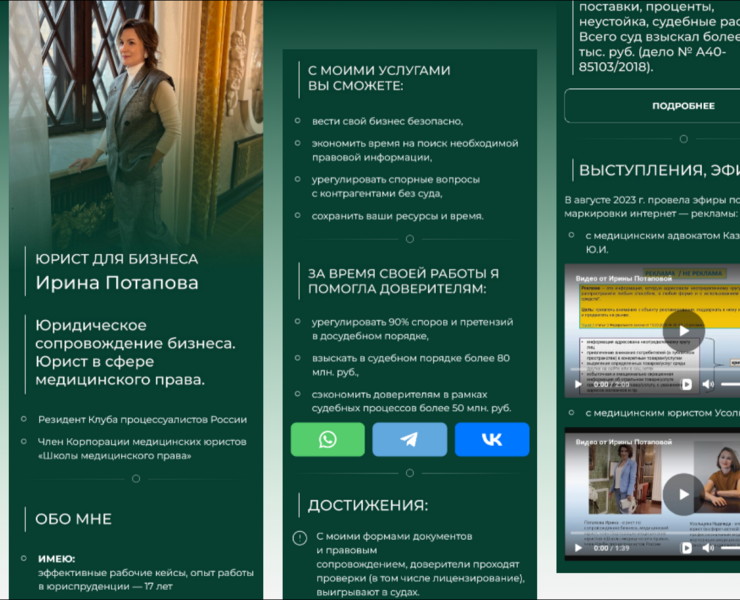Click 'сохранить ваши ресурсы и время.' item
This screenshot has height=600, width=740.
tap(397, 216)
